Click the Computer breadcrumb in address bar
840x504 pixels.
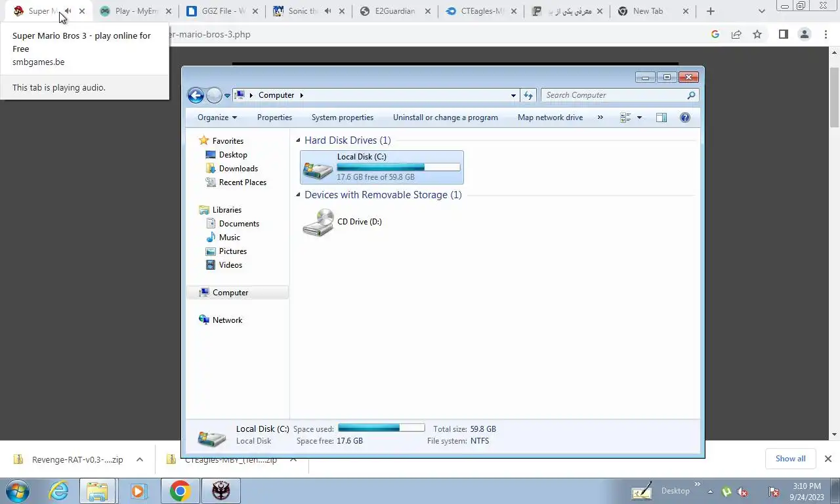point(276,95)
